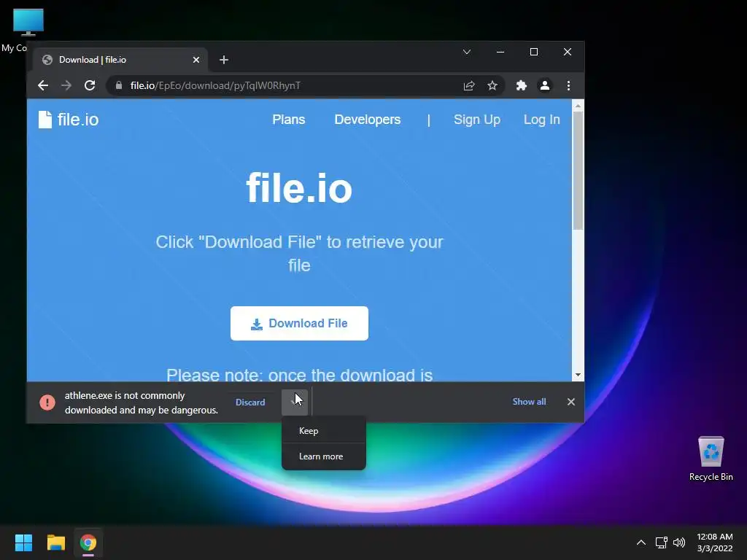Screen dimensions: 747x560
Task: Share this page via share icon
Action: (x=469, y=86)
